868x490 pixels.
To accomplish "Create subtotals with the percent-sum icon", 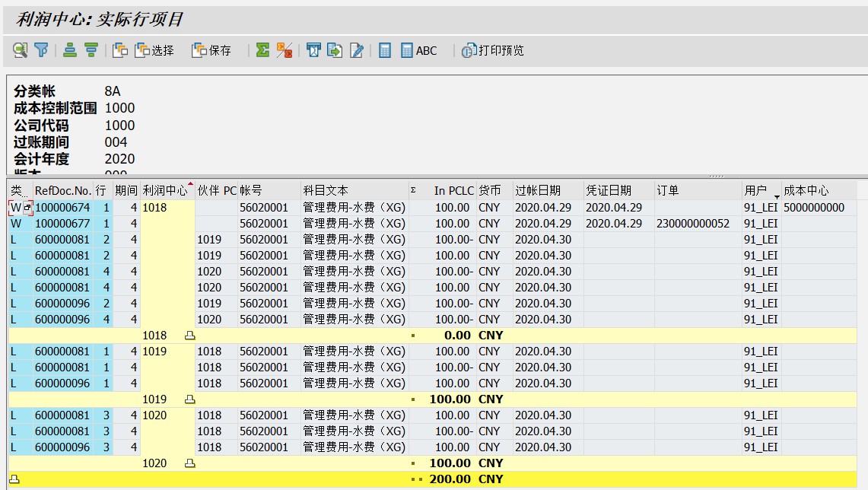I will [283, 50].
